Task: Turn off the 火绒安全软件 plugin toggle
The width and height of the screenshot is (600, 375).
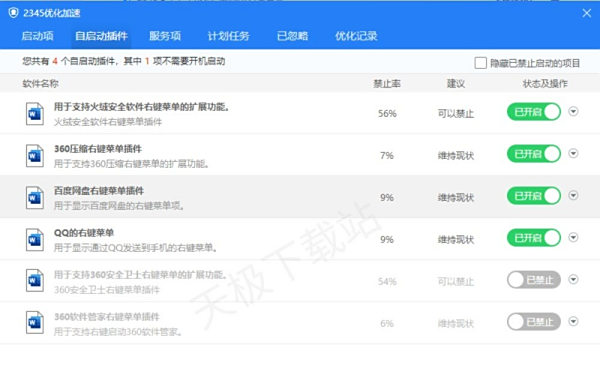Action: [x=534, y=112]
